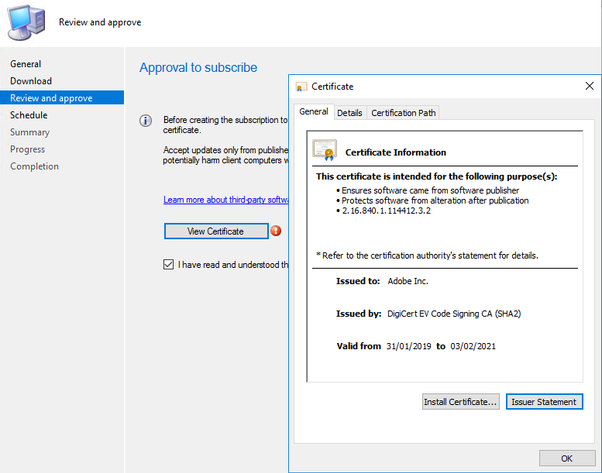The image size is (602, 473).
Task: Click the expiry date 03/02/2021
Action: (x=473, y=346)
